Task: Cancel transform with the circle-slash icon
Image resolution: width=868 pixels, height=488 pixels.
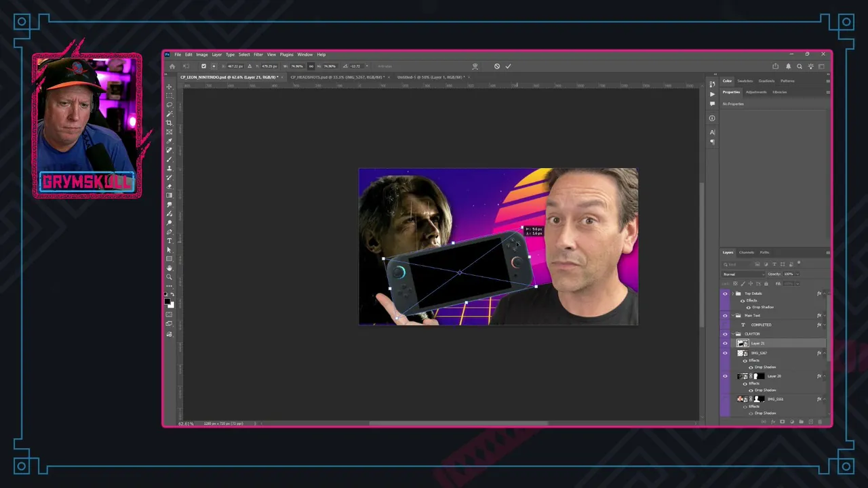Action: 497,66
